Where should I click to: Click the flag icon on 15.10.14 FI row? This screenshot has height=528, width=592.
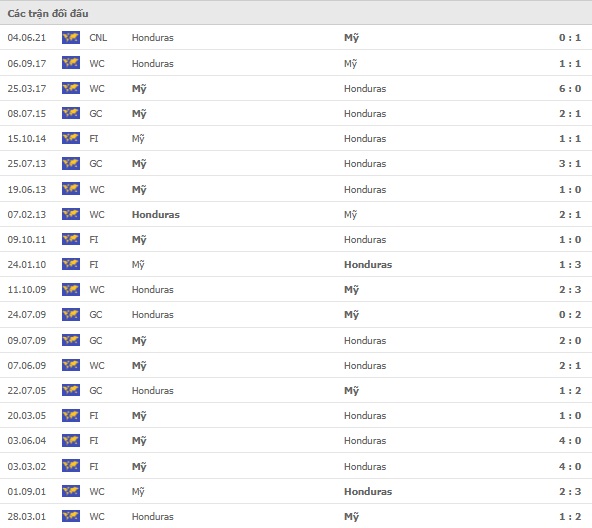pyautogui.click(x=71, y=138)
